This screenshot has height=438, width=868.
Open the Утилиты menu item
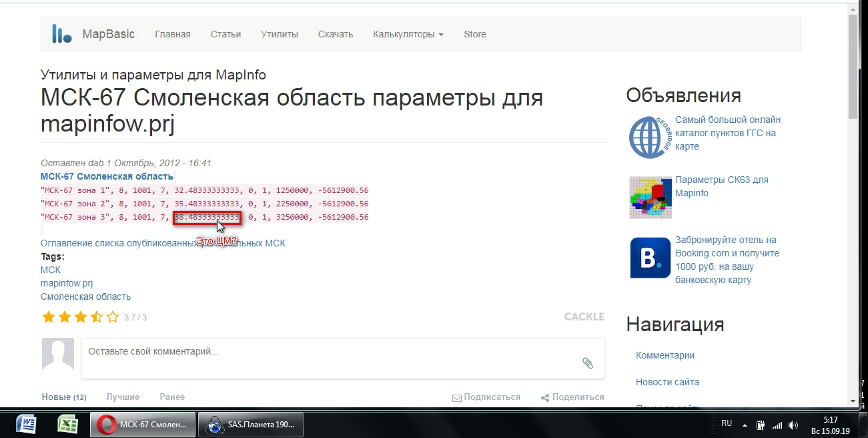pyautogui.click(x=279, y=34)
